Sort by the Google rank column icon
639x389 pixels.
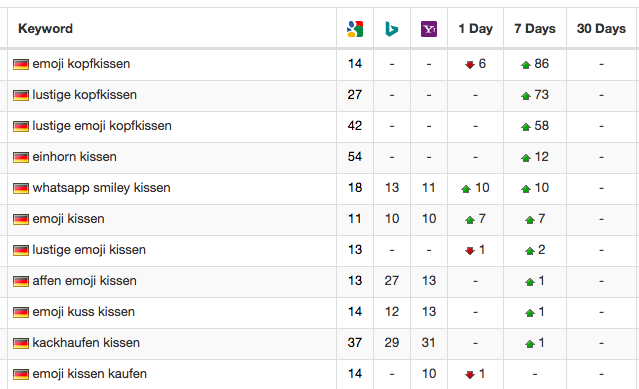(x=355, y=29)
